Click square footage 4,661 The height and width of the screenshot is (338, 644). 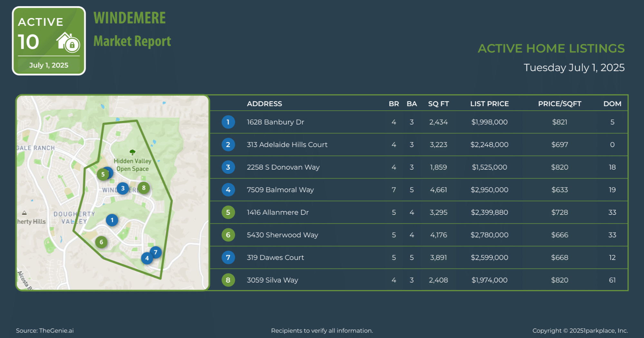point(438,190)
